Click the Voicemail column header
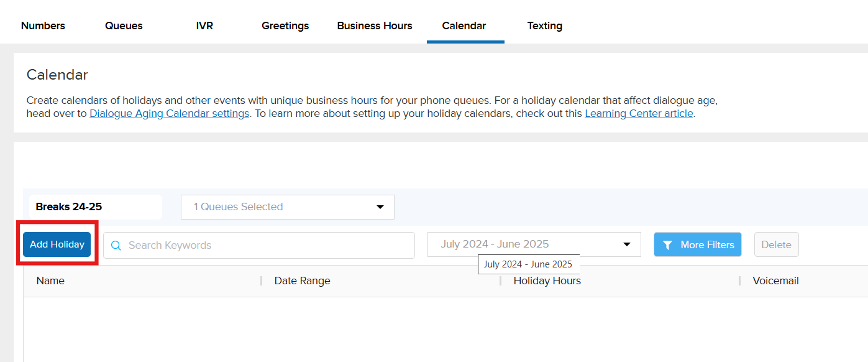Image resolution: width=868 pixels, height=362 pixels. (x=775, y=281)
